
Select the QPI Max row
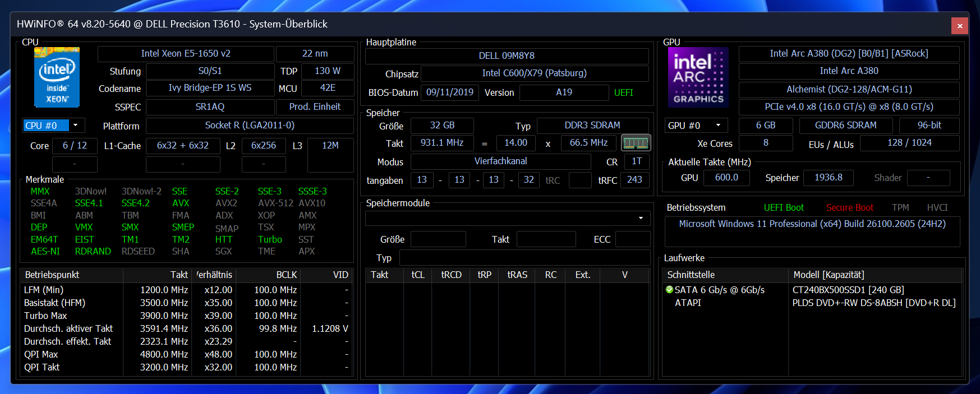pyautogui.click(x=187, y=355)
